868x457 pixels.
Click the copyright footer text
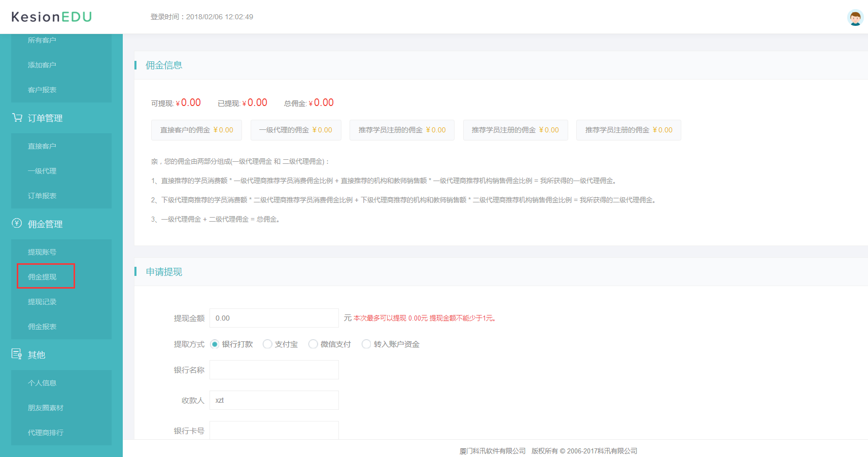click(548, 451)
